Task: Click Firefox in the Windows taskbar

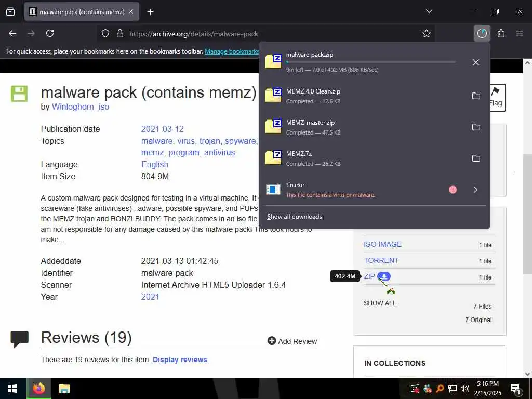Action: 39,389
